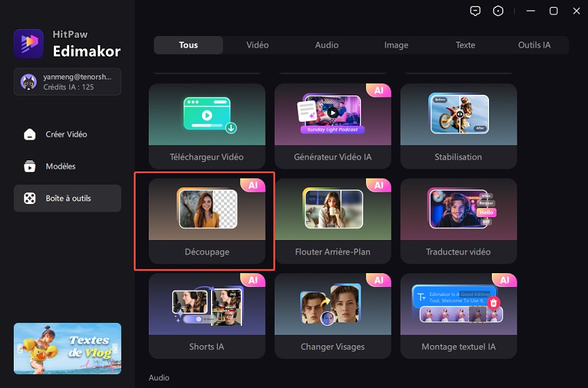Switch to the Texte tab

466,45
